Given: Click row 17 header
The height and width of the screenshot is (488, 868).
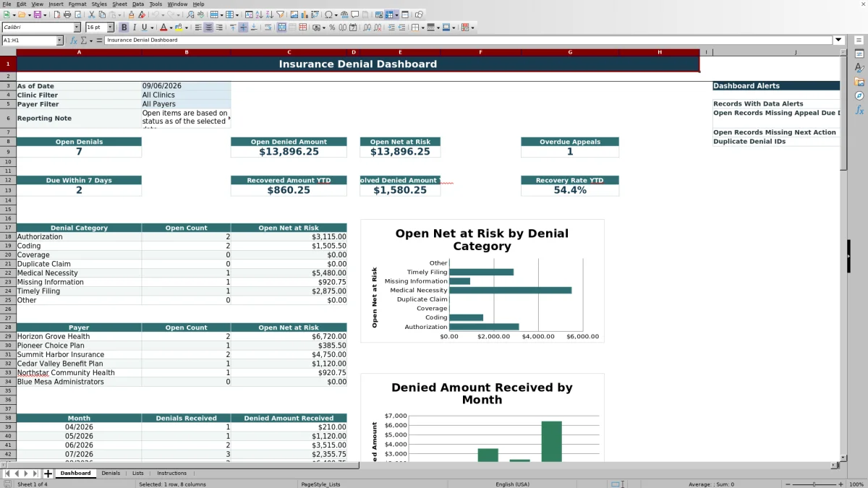Looking at the screenshot, I should pos(8,228).
